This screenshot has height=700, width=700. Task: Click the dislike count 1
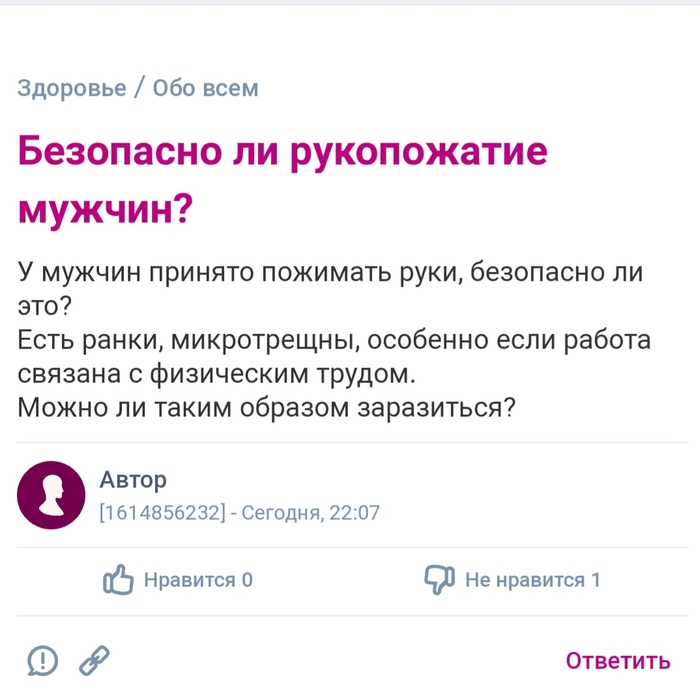tap(596, 580)
